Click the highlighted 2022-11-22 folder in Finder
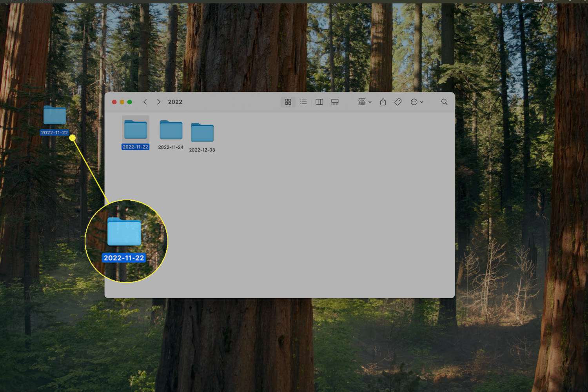The height and width of the screenshot is (392, 588). (136, 130)
